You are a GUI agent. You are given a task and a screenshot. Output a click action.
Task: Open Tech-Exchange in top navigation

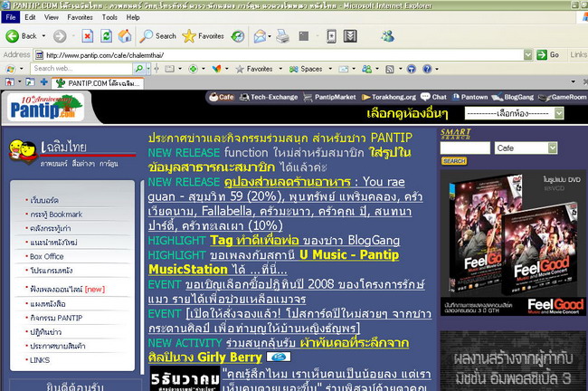269,97
